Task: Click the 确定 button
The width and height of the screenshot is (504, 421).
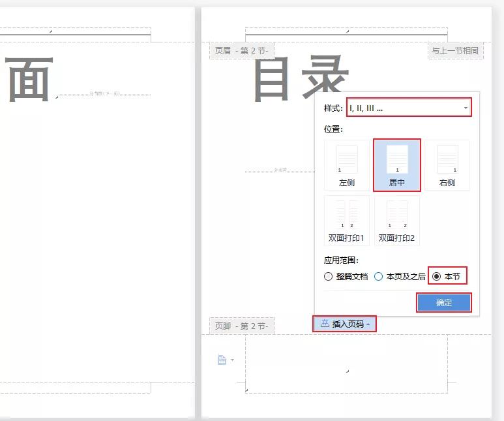Action: pos(444,302)
